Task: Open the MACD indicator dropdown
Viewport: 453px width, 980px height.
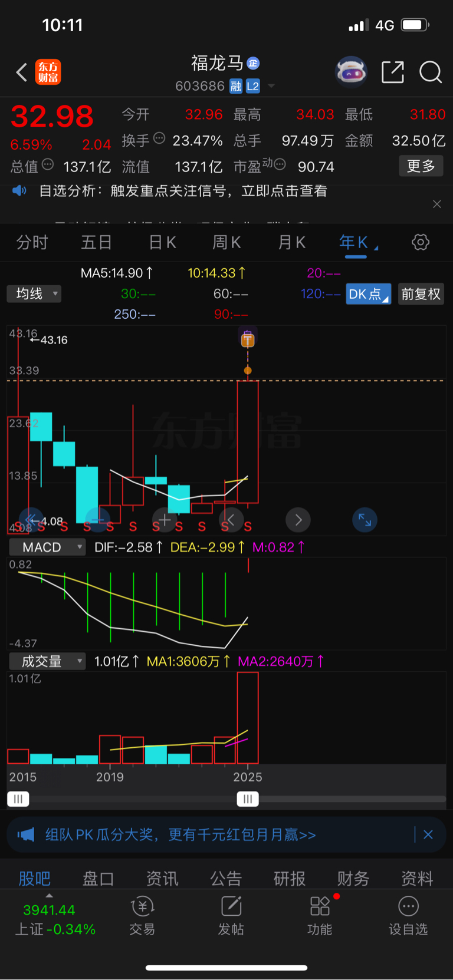Action: pyautogui.click(x=47, y=547)
